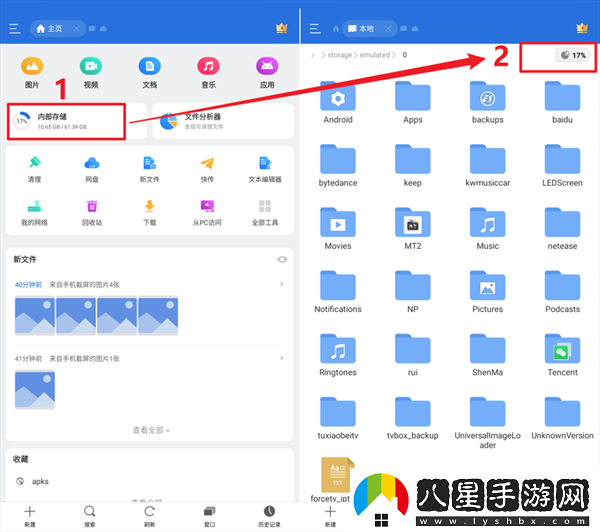Open the UnknownVersion folder
Screen dimensions: 600x532
point(562,418)
